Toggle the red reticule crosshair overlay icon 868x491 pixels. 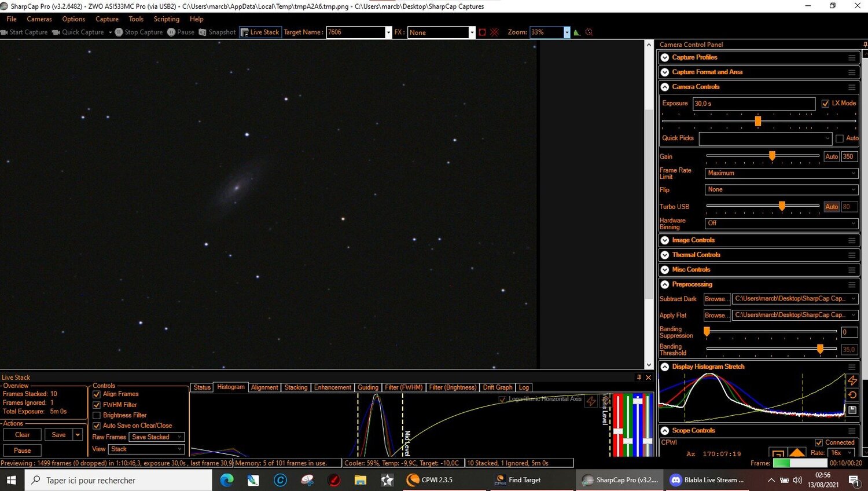click(x=494, y=32)
